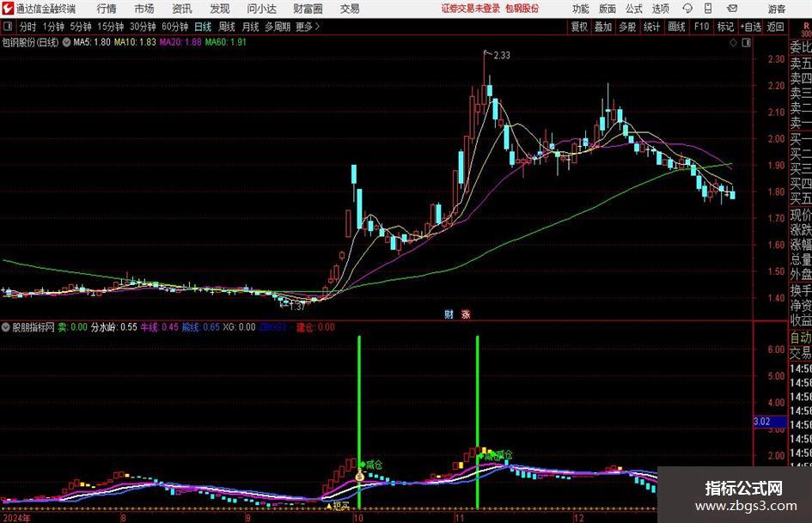Screen dimensions: 812x523
Task: Open the 版面 menu
Action: click(x=607, y=9)
